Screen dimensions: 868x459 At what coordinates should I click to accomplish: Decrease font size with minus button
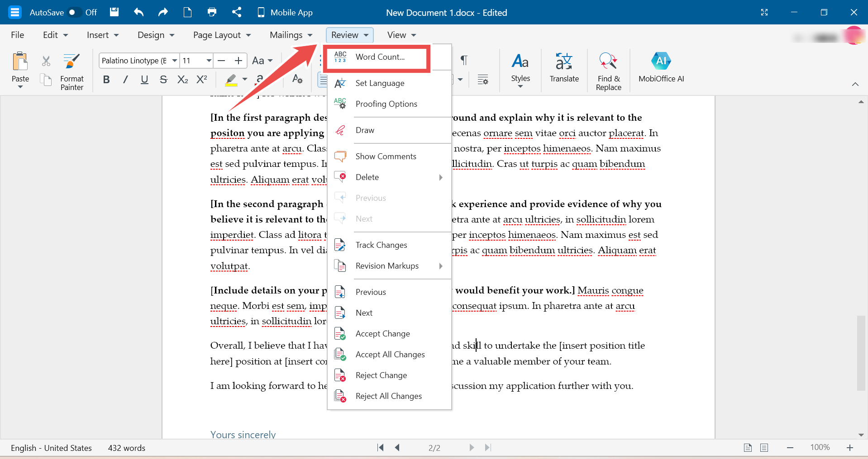221,60
